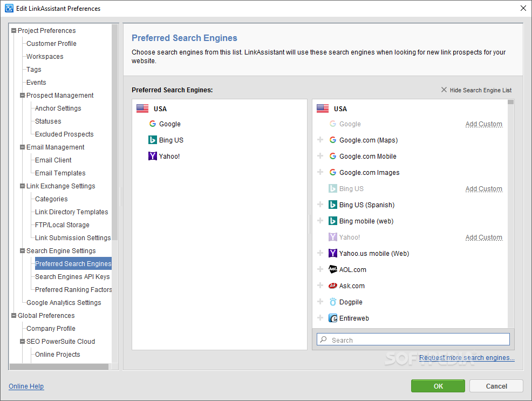Click the Dogpile logo icon

click(333, 302)
